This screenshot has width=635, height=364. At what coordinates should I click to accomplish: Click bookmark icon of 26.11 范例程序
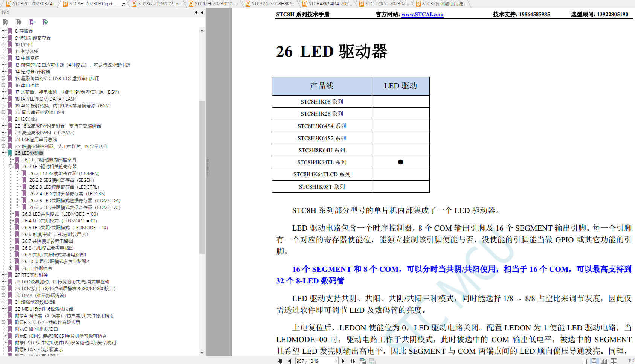tap(17, 268)
